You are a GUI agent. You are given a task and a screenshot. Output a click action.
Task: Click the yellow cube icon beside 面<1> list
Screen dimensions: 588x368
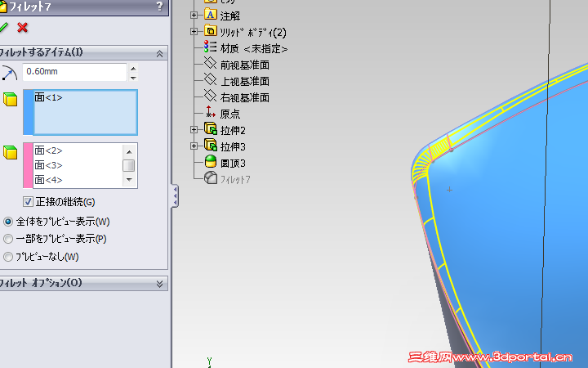click(x=10, y=99)
